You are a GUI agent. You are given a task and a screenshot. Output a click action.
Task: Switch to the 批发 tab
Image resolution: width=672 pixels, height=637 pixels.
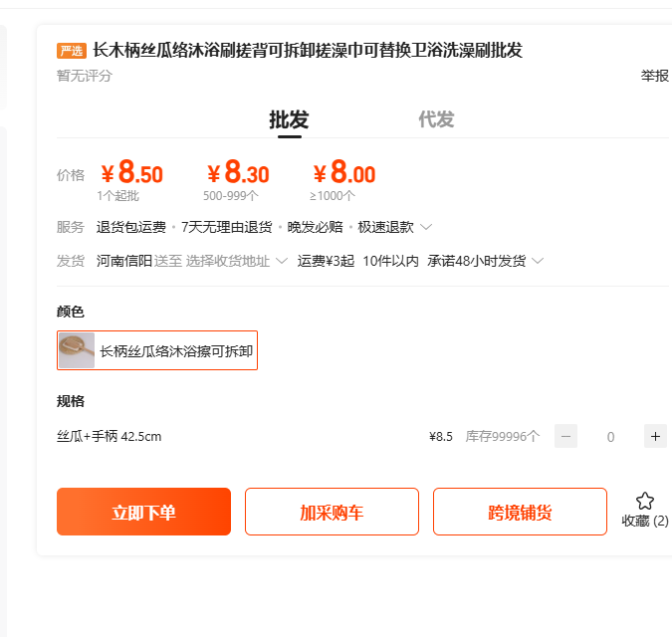point(289,120)
